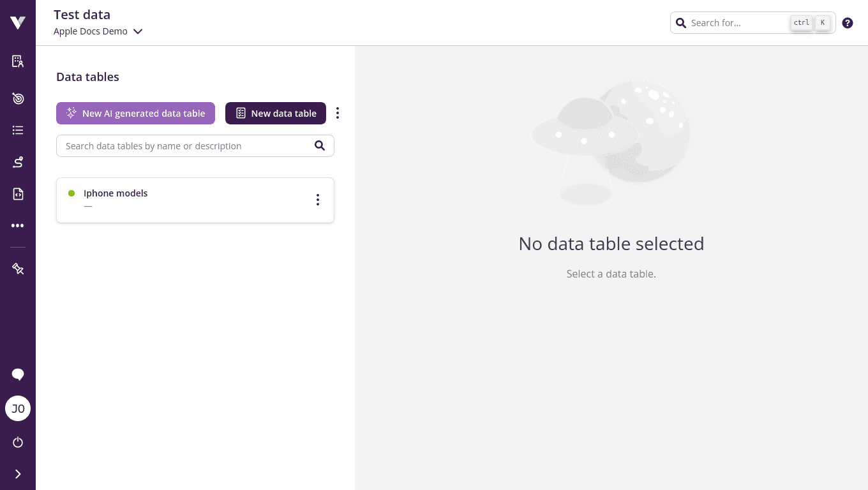Select the Iphone models data table
Screen dimensions: 868x490
coord(116,193)
